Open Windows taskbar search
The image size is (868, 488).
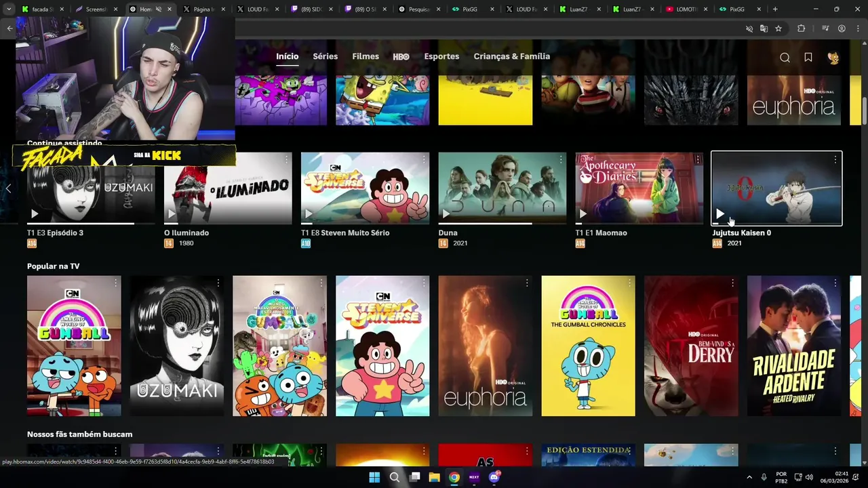[x=394, y=477]
